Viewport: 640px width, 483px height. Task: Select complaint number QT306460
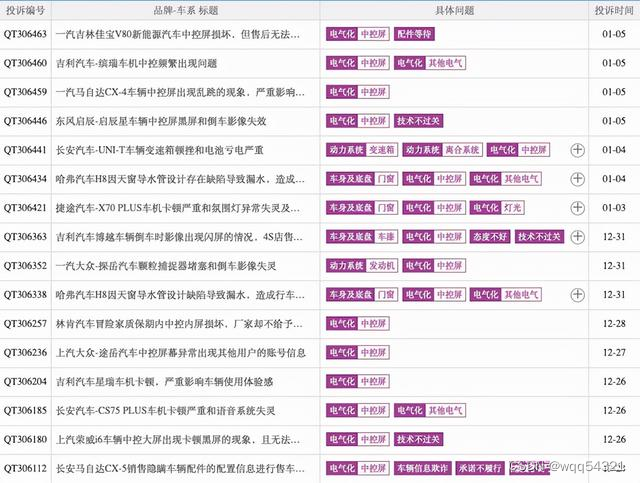[25, 63]
